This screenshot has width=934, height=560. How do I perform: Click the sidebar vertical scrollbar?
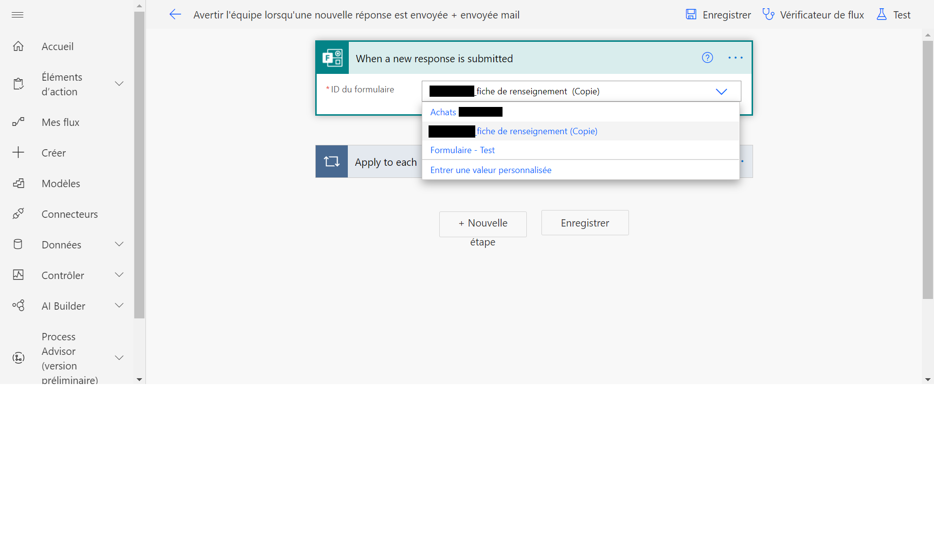point(139,165)
